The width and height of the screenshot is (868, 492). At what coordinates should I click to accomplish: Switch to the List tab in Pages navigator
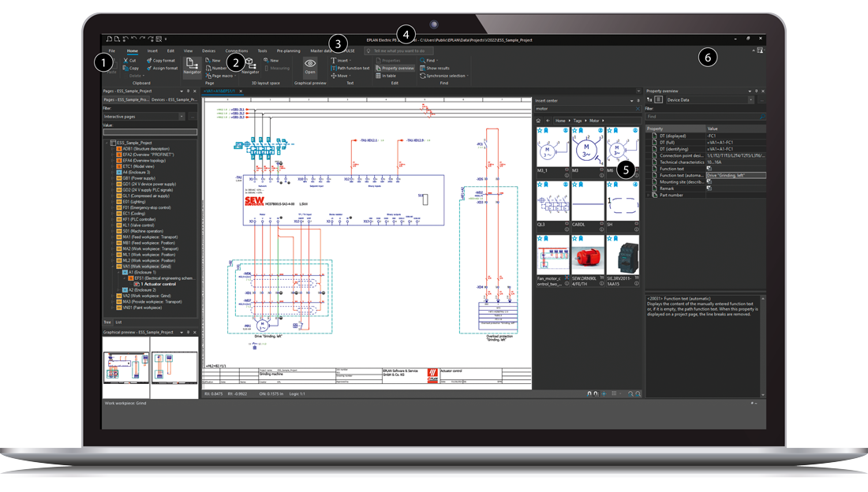[118, 322]
